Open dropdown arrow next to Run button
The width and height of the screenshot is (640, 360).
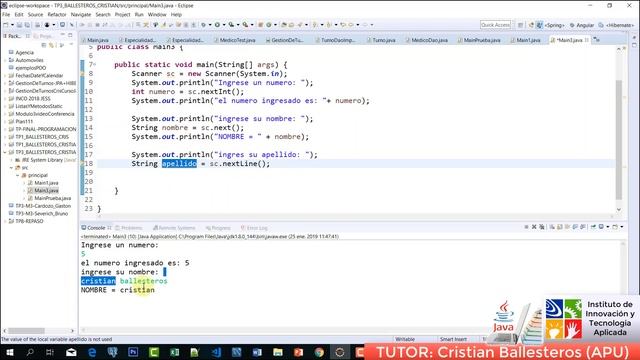[x=224, y=25]
